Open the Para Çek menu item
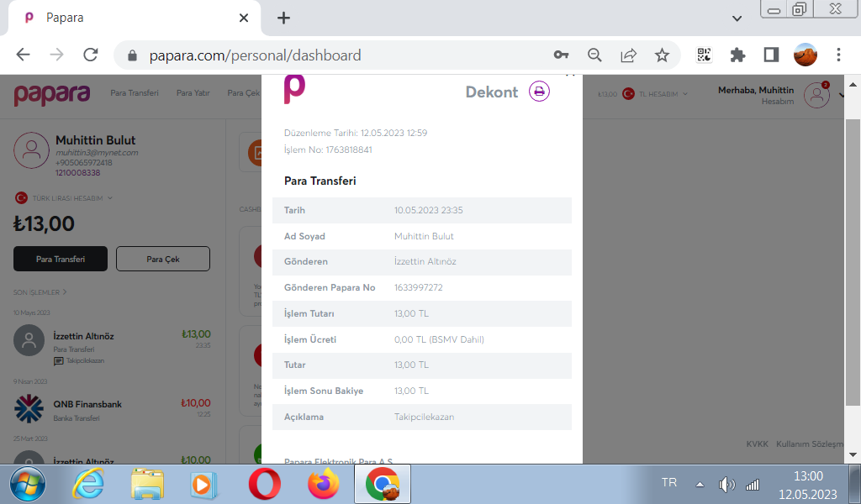The height and width of the screenshot is (504, 861). [244, 92]
